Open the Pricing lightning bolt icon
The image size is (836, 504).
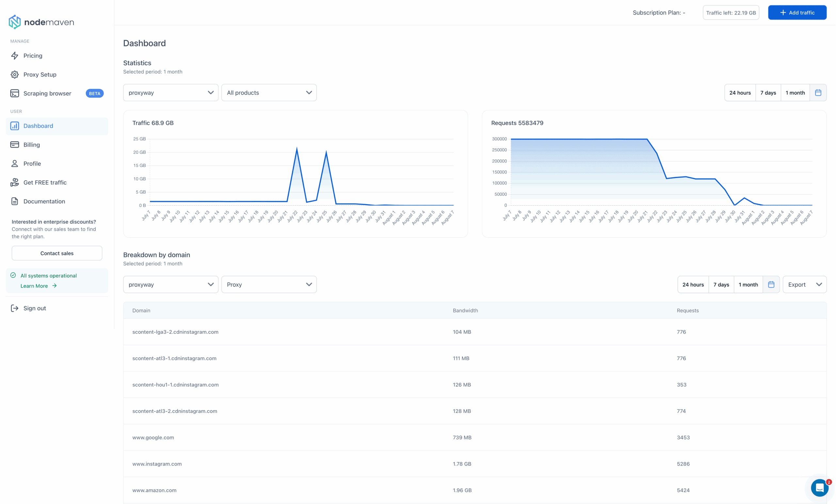[15, 55]
